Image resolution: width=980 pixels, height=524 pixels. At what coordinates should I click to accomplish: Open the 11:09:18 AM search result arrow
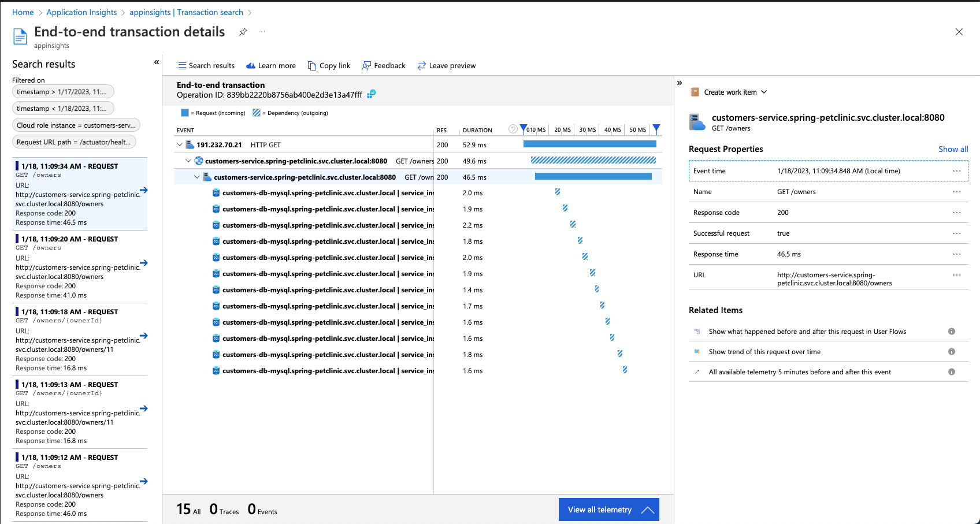point(144,336)
